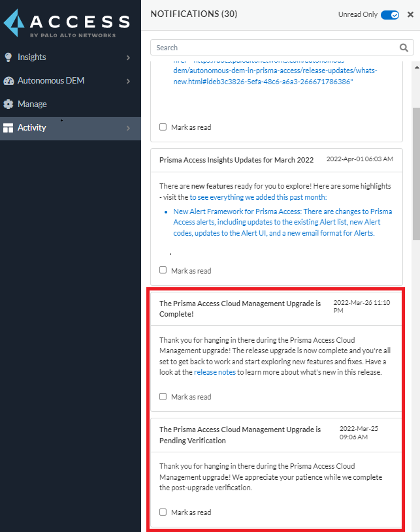Click the 2022-Mar-26 11:10 PM timestamp
The height and width of the screenshot is (532, 420).
(x=362, y=306)
